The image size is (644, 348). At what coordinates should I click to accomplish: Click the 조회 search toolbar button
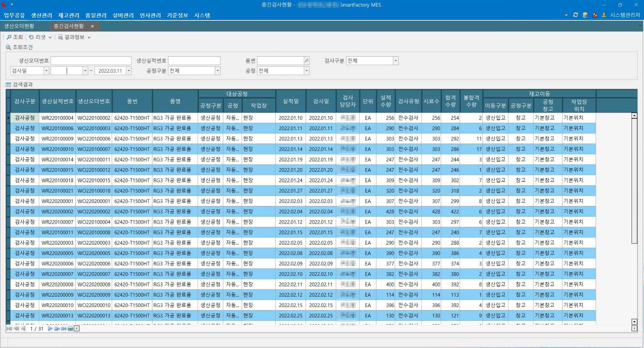coord(15,37)
